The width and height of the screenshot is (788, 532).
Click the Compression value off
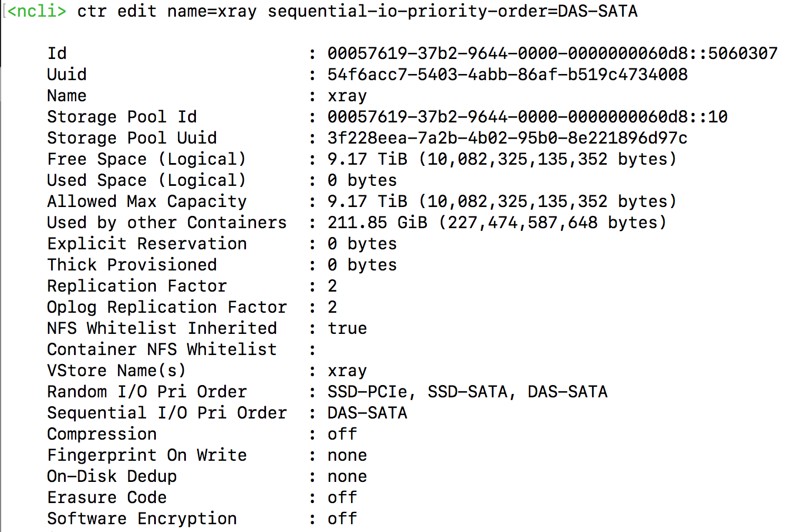[342, 434]
